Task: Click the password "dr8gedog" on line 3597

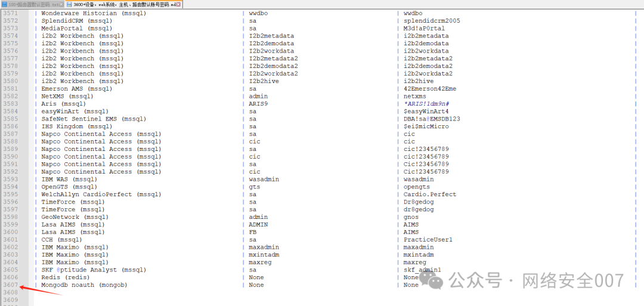Action: click(x=419, y=209)
